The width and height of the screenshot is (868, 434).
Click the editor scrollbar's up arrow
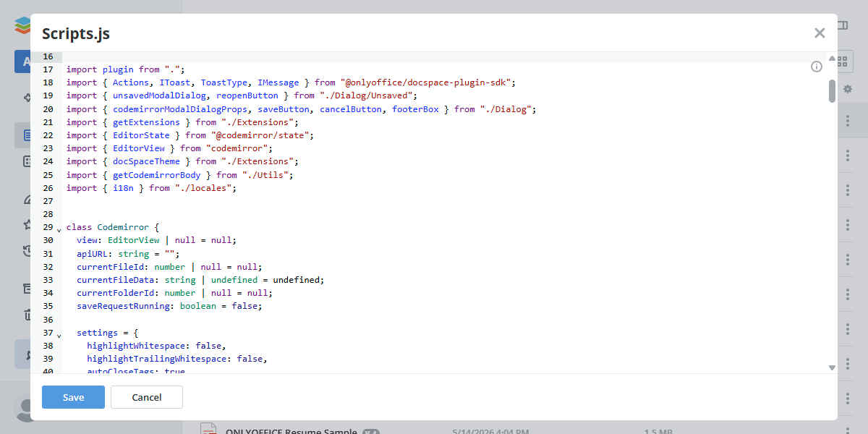click(832, 59)
